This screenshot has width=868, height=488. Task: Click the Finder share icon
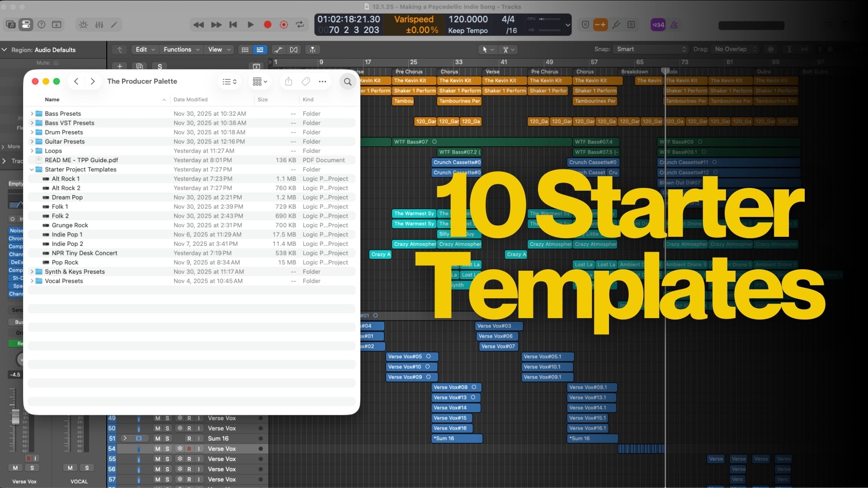tap(288, 82)
